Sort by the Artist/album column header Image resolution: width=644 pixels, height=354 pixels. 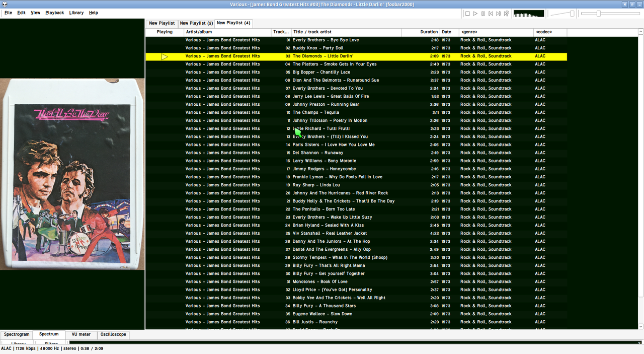227,32
